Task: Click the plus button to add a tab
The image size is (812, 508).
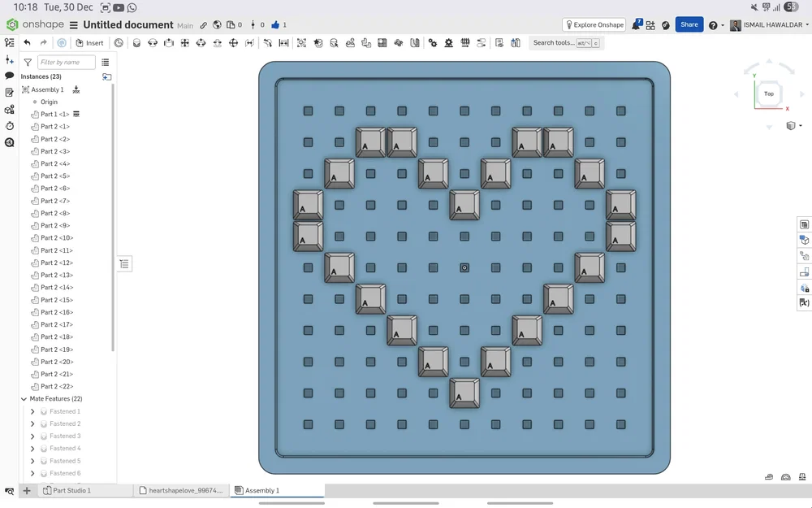Action: pyautogui.click(x=27, y=490)
